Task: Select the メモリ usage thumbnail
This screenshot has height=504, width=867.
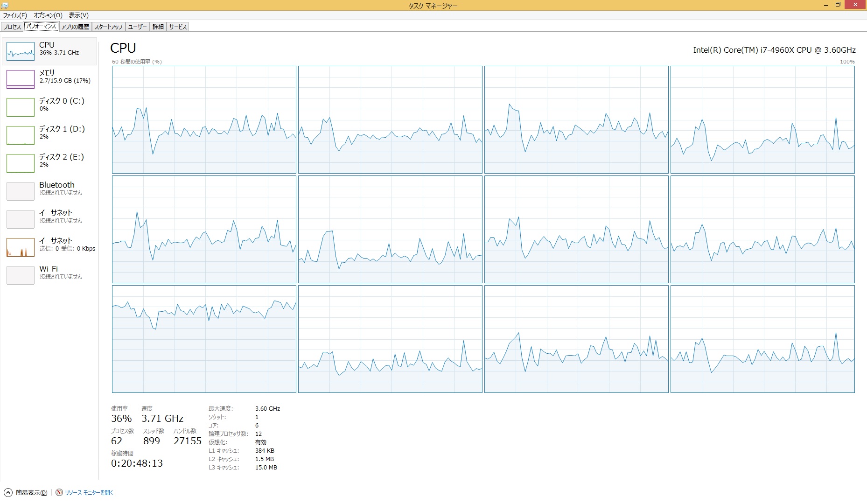Action: (x=21, y=79)
